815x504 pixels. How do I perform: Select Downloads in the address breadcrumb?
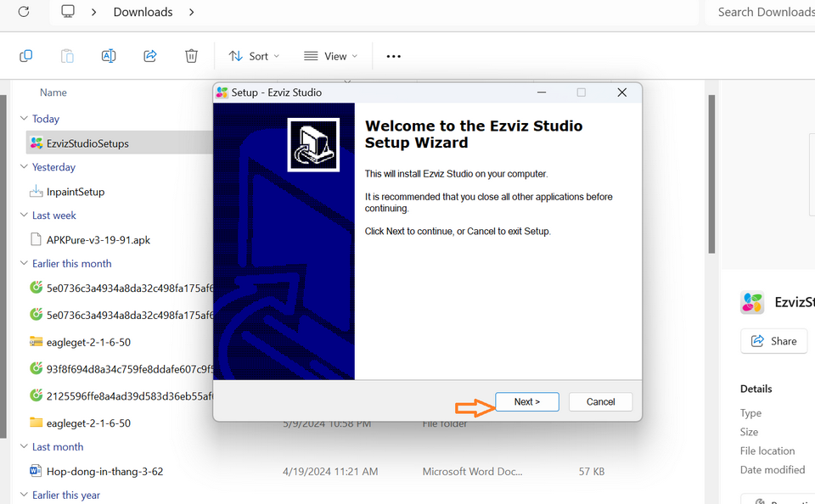[143, 12]
